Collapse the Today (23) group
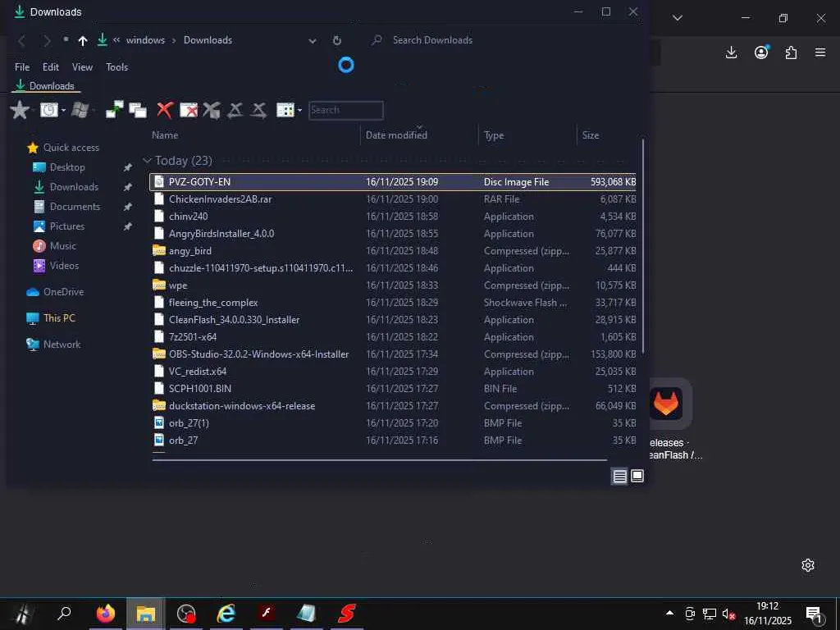Image resolution: width=840 pixels, height=630 pixels. pyautogui.click(x=148, y=160)
